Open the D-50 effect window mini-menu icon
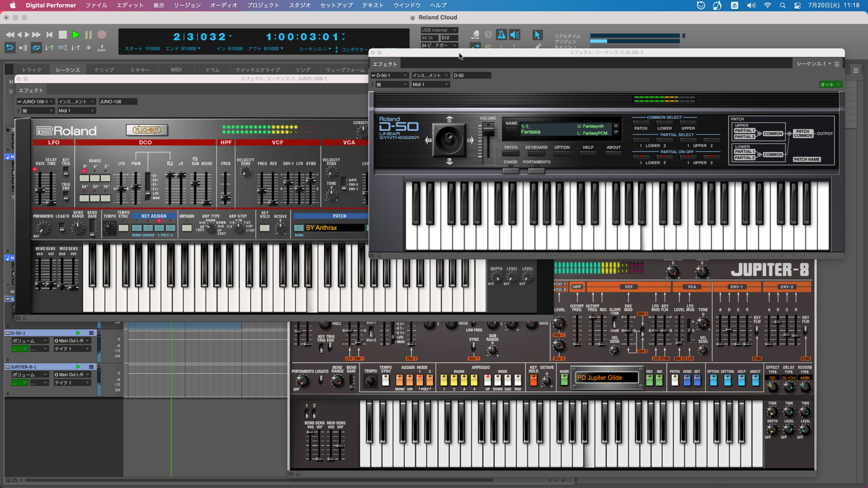Image resolution: width=868 pixels, height=488 pixels. coord(837,64)
